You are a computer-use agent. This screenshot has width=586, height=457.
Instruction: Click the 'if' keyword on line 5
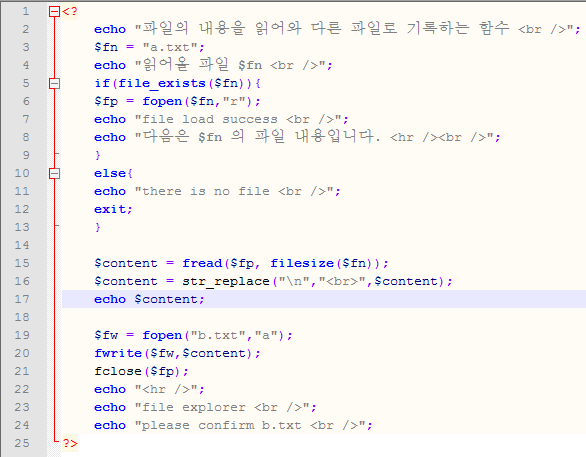(x=102, y=83)
